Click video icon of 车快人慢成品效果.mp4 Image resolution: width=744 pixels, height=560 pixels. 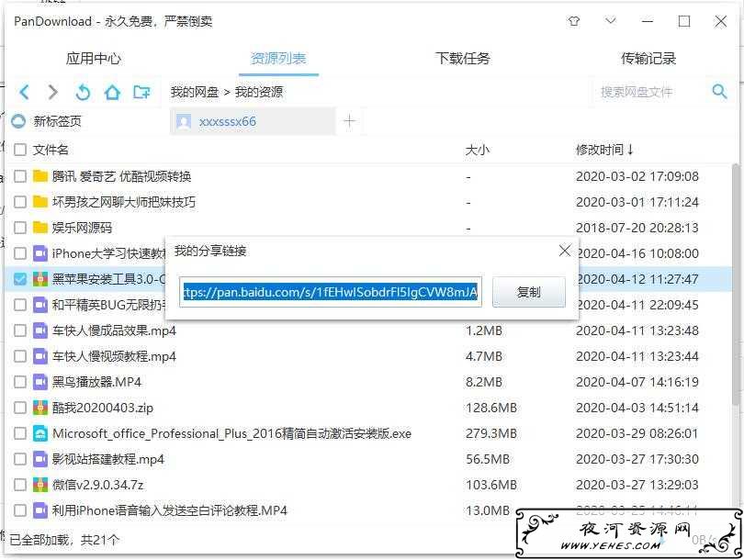click(40, 330)
